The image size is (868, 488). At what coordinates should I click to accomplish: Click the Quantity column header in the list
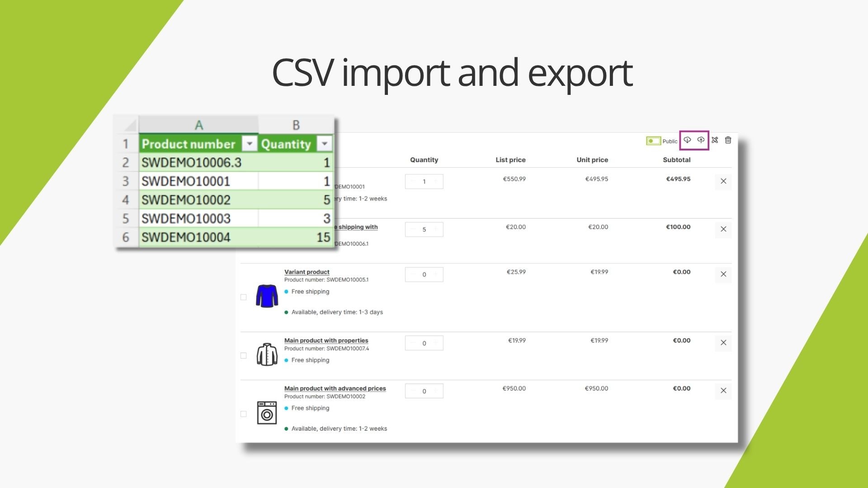pos(424,160)
